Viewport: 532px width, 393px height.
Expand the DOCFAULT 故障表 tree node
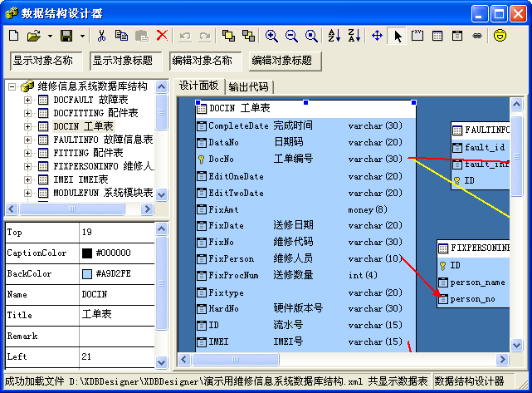[x=27, y=100]
